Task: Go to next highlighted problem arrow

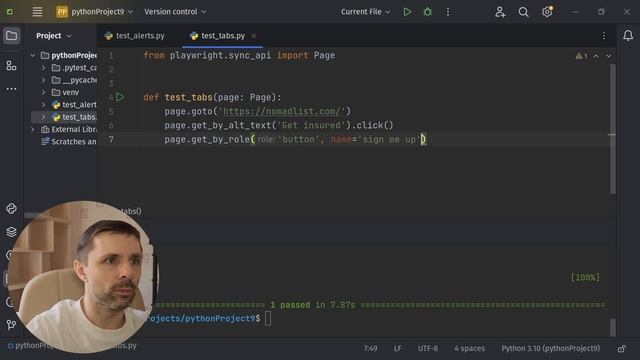Action: [x=608, y=56]
